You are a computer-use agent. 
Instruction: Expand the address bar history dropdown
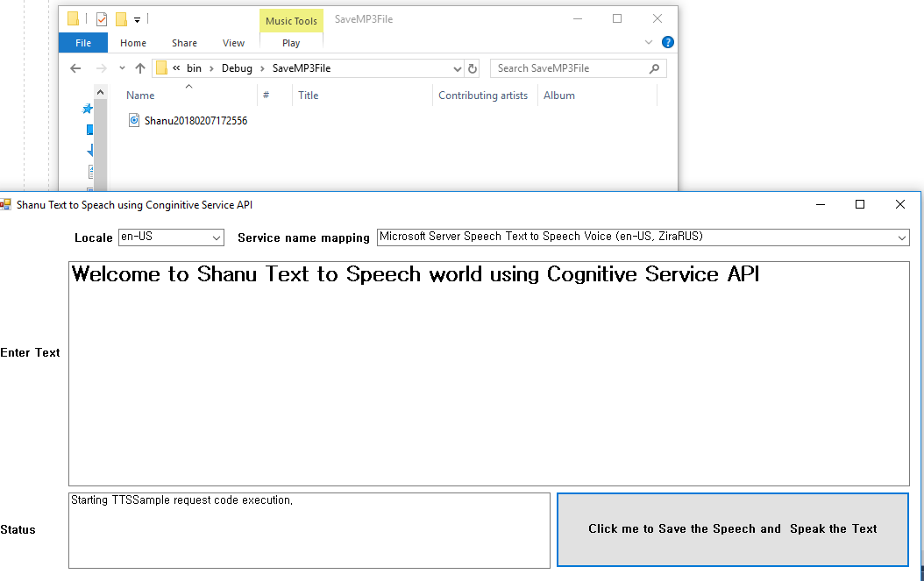point(458,69)
